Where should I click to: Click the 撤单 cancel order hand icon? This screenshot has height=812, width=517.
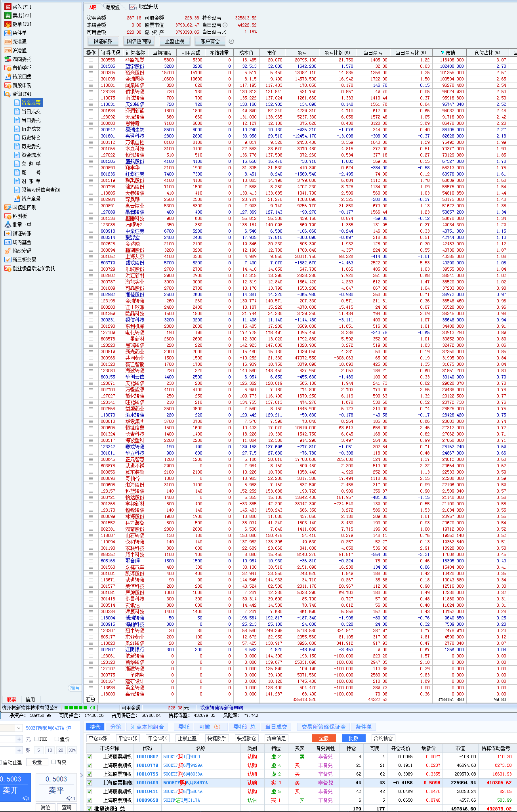8,24
